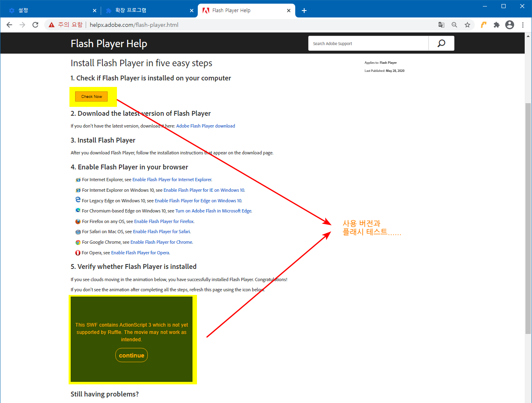Click the page vertical scrollbar thumb

528,218
